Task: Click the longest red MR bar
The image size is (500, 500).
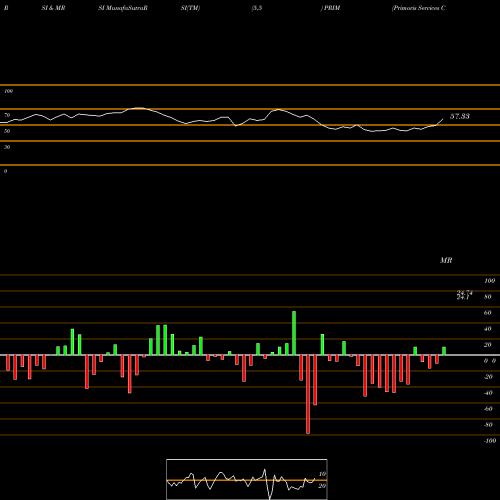Action: (308, 394)
